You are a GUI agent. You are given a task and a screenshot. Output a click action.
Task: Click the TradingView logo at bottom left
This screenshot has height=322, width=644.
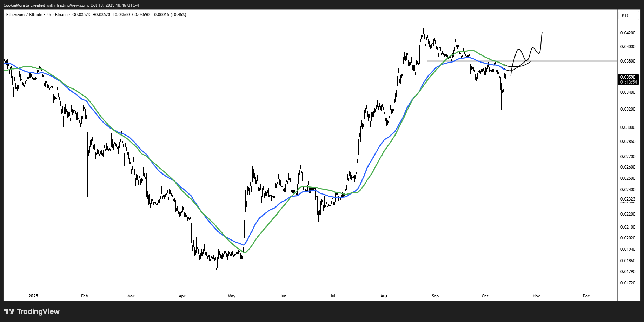tap(32, 311)
